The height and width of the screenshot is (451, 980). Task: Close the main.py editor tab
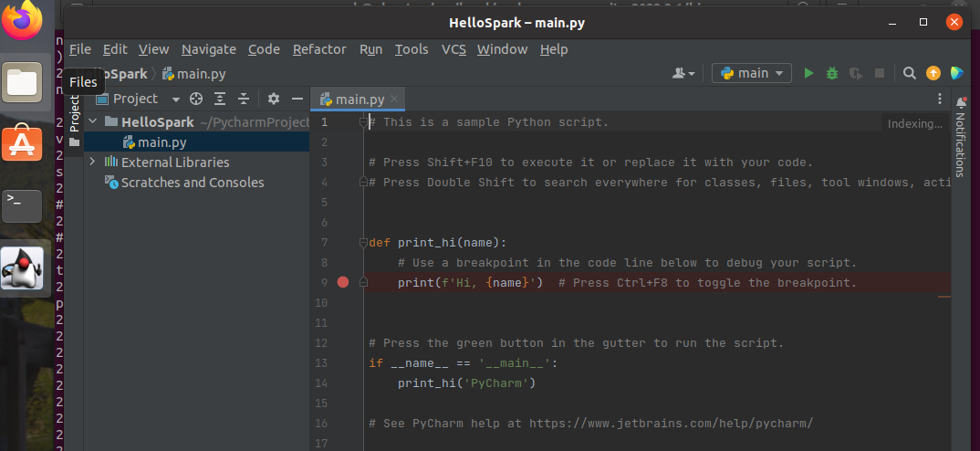(x=394, y=99)
